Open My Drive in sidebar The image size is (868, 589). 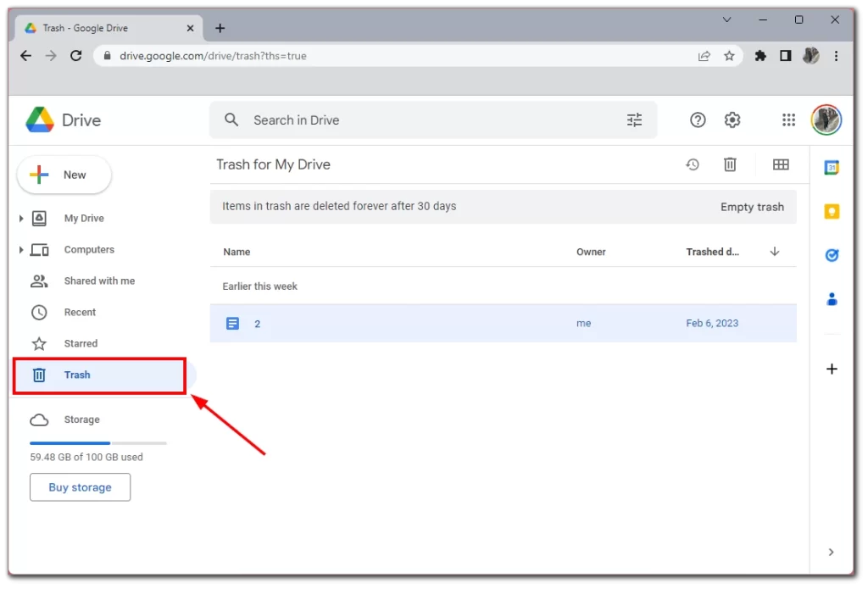point(84,218)
